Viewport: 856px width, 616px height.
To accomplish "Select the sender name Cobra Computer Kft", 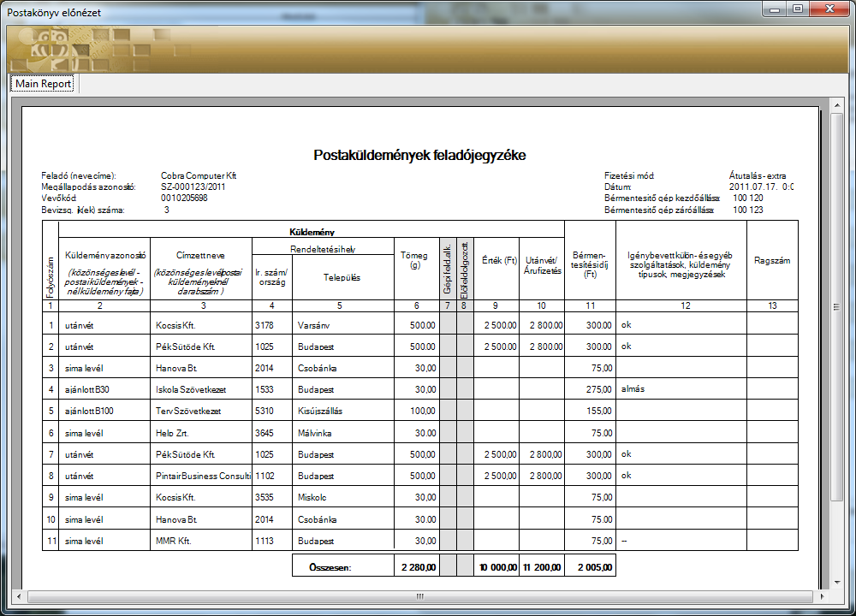I will (199, 175).
